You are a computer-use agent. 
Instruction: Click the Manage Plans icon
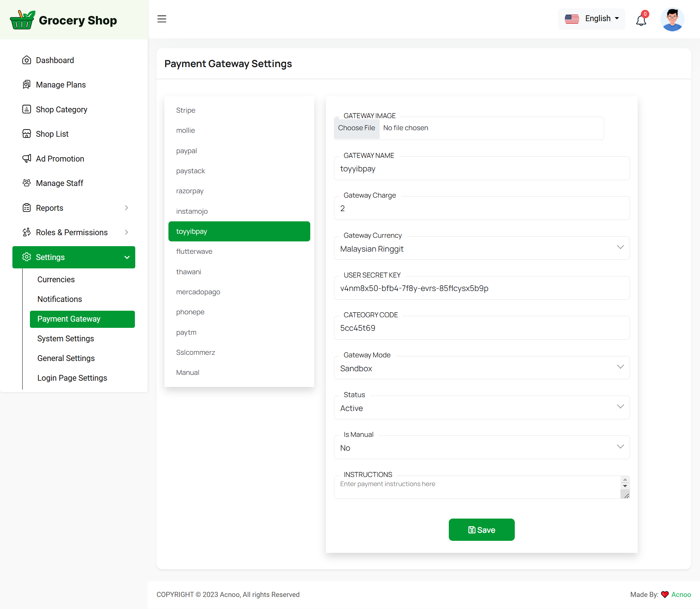click(x=27, y=85)
